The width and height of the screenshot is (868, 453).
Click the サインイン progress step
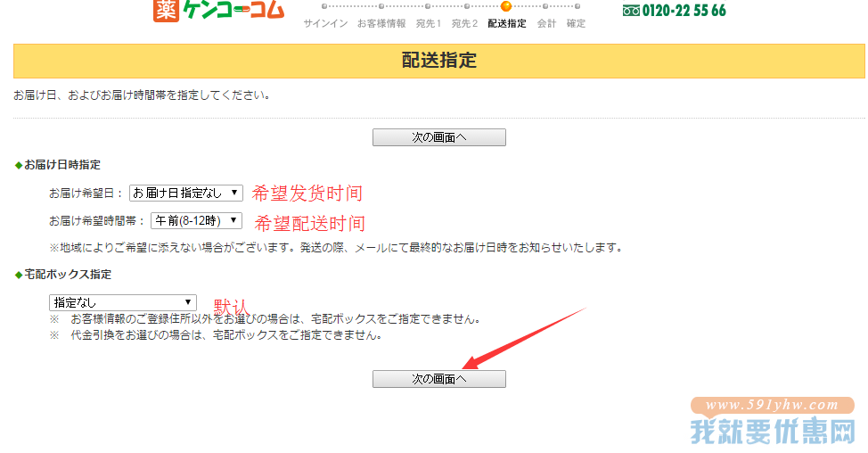(325, 23)
